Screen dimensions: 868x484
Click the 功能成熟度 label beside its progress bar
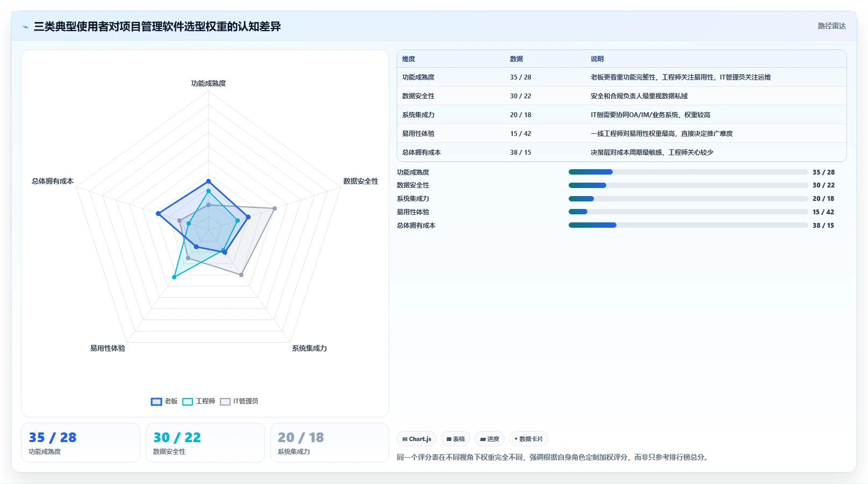pyautogui.click(x=413, y=172)
